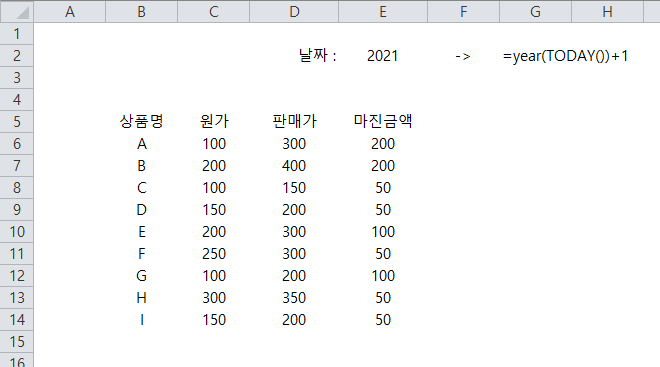This screenshot has height=367, width=660.
Task: Select column A header
Action: (70, 11)
